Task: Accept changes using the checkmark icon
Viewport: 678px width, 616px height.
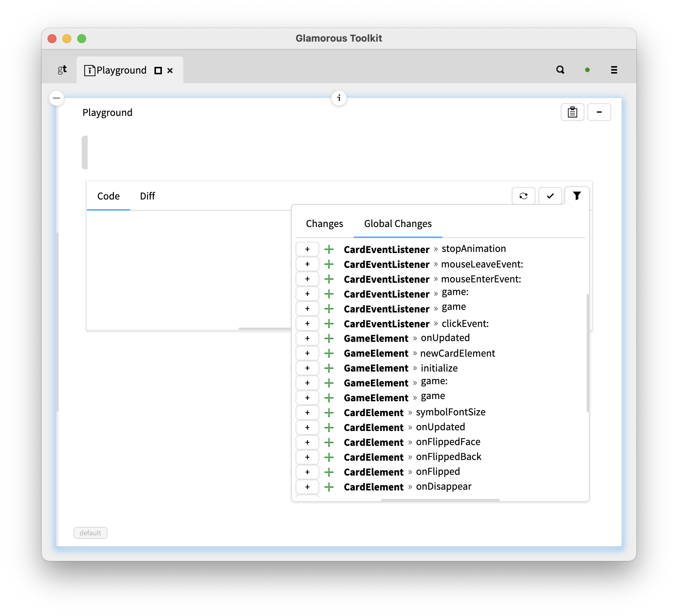Action: [550, 196]
